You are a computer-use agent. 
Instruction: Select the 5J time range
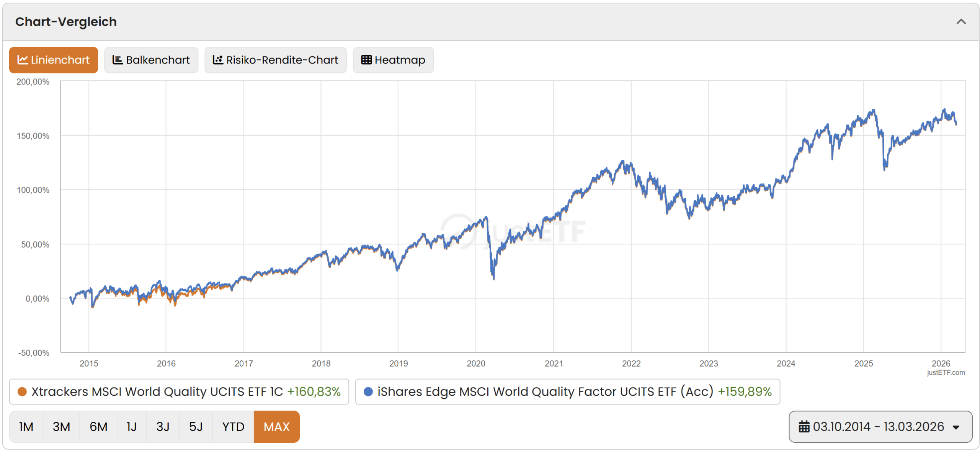pyautogui.click(x=196, y=427)
